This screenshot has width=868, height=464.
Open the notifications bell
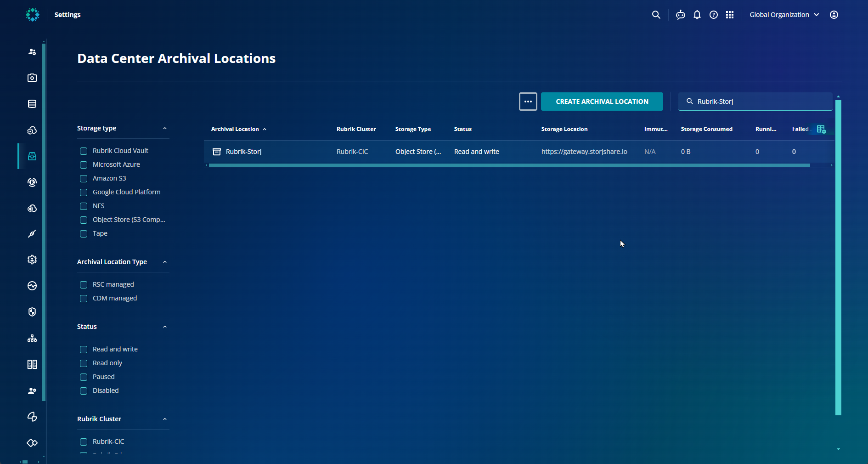pos(697,15)
